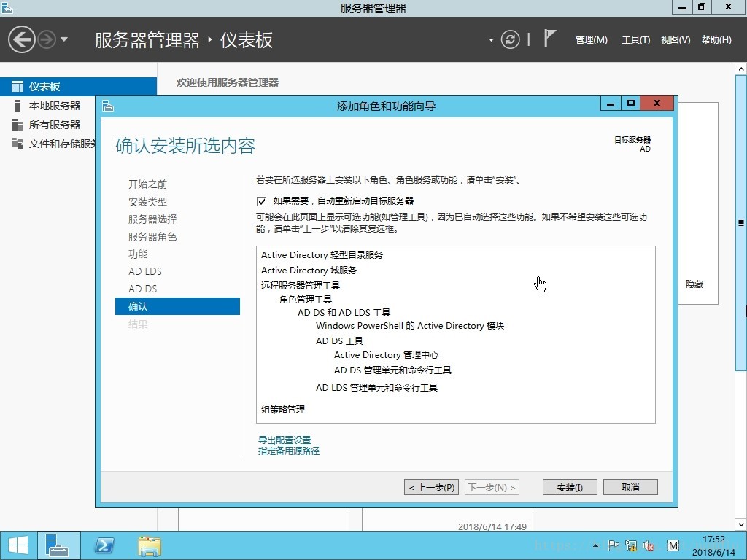Viewport: 747px width, 560px height.
Task: Click the input method M tray icon
Action: [x=673, y=545]
